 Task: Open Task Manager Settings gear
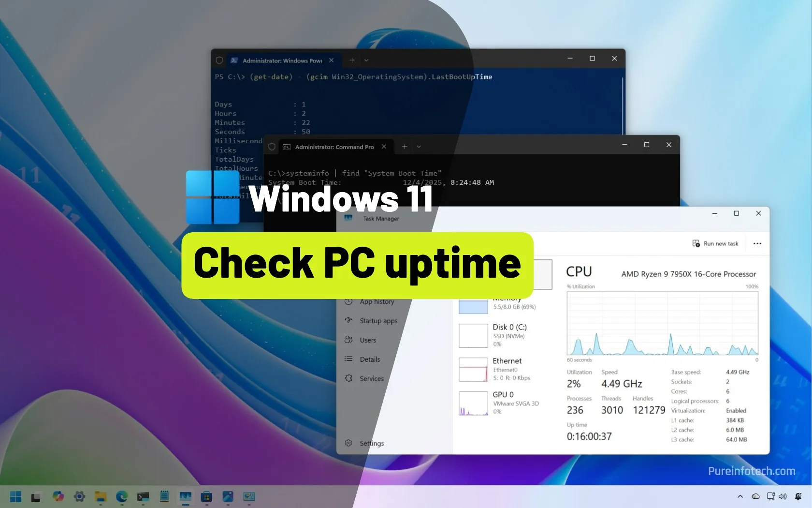click(x=348, y=443)
